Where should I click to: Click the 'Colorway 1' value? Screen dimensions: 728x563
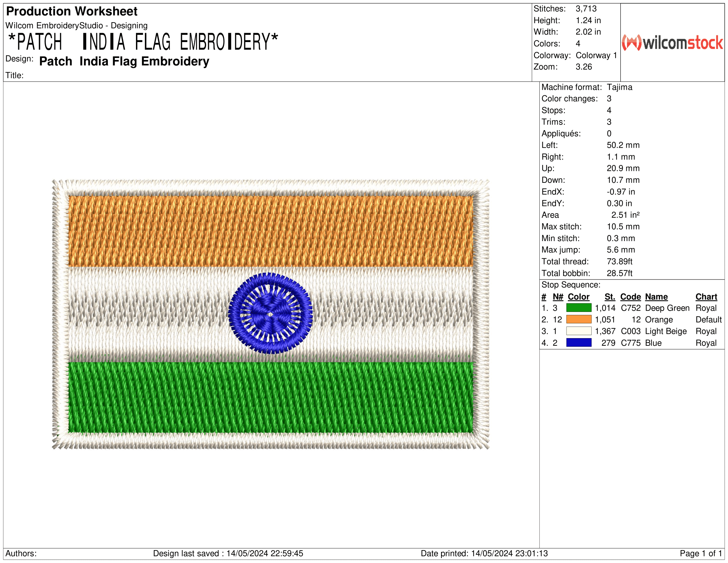596,55
